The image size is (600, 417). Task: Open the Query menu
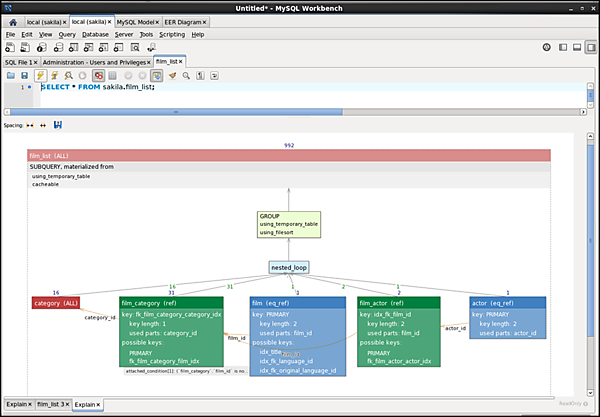point(67,34)
